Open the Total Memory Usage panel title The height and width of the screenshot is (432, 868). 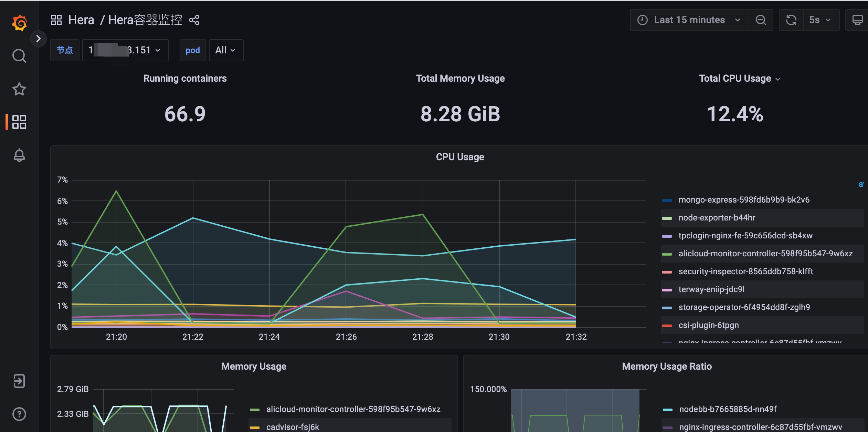[460, 79]
